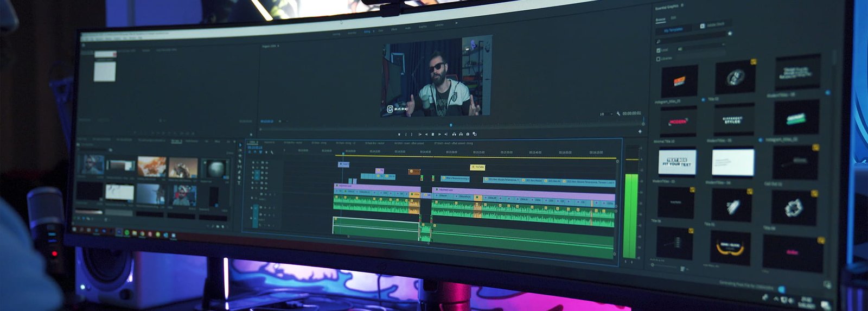Select the DIFFERENT STYLES template thumbnail
The height and width of the screenshot is (311, 868).
click(733, 120)
